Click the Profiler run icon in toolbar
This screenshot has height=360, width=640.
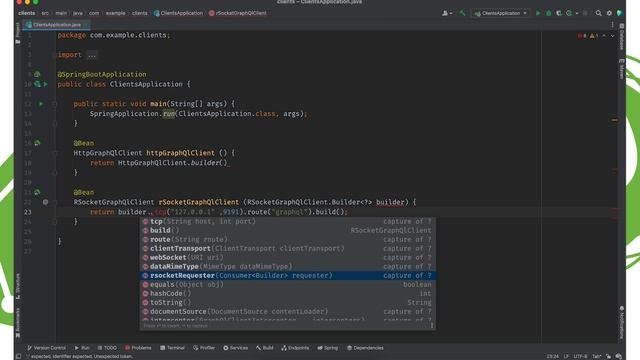(569, 13)
